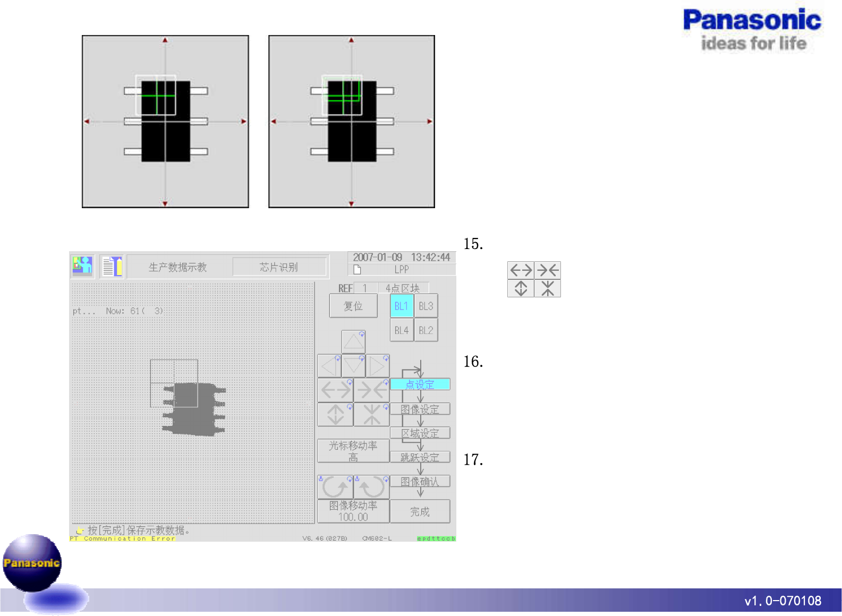Click the 图像移动率 100.00 value
The width and height of the screenshot is (842, 616).
[353, 511]
